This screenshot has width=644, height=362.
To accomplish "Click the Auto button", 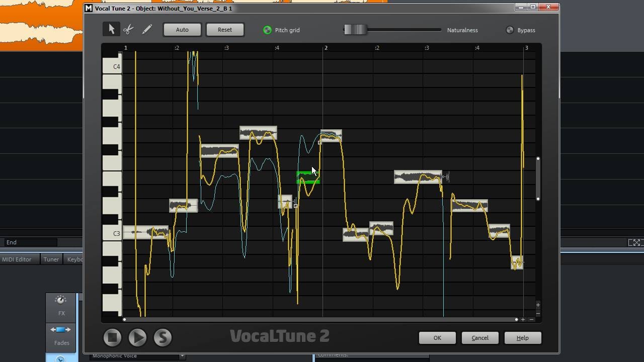I will [x=182, y=30].
